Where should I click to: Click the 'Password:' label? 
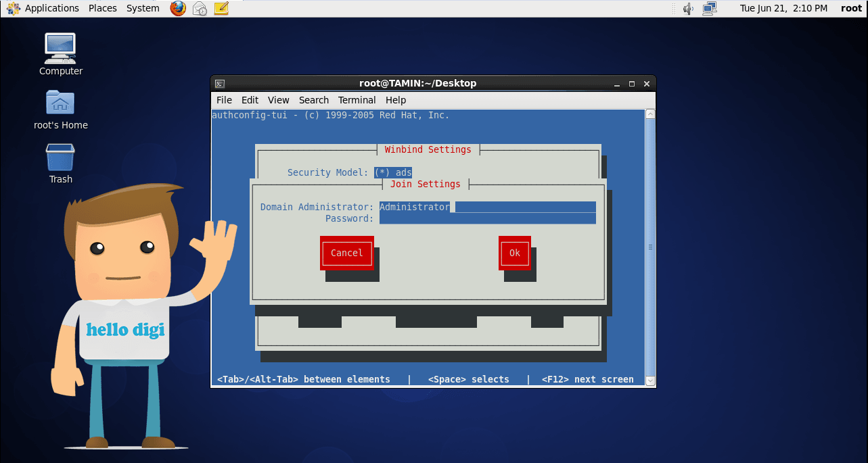pos(349,218)
